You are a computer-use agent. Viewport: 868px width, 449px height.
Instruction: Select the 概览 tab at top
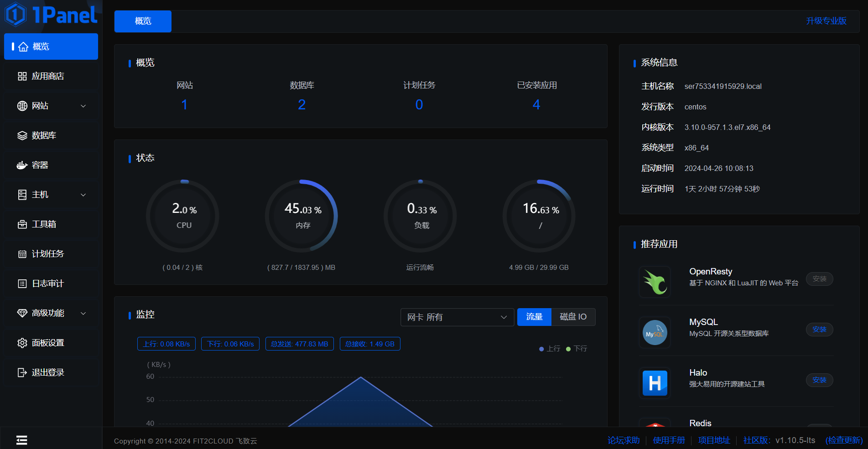click(143, 21)
